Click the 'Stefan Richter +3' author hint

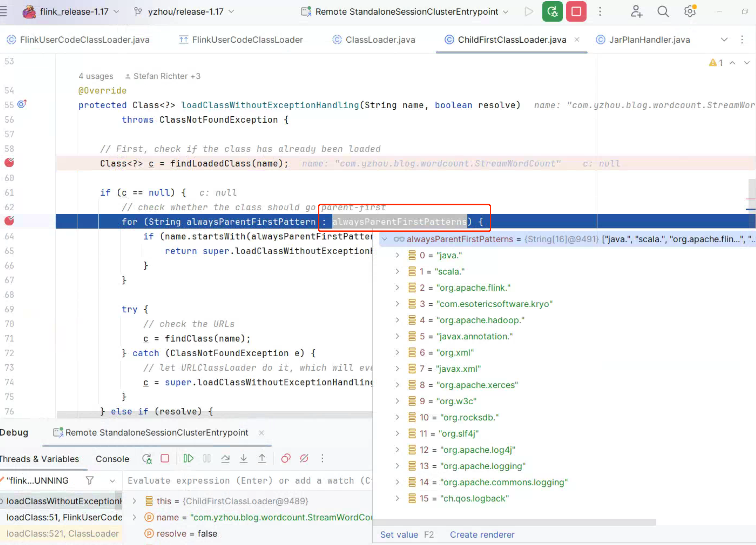pos(163,76)
